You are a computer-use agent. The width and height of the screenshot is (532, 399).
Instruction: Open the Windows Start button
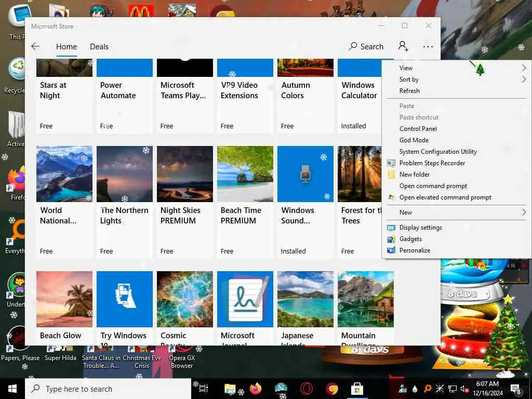[12, 389]
